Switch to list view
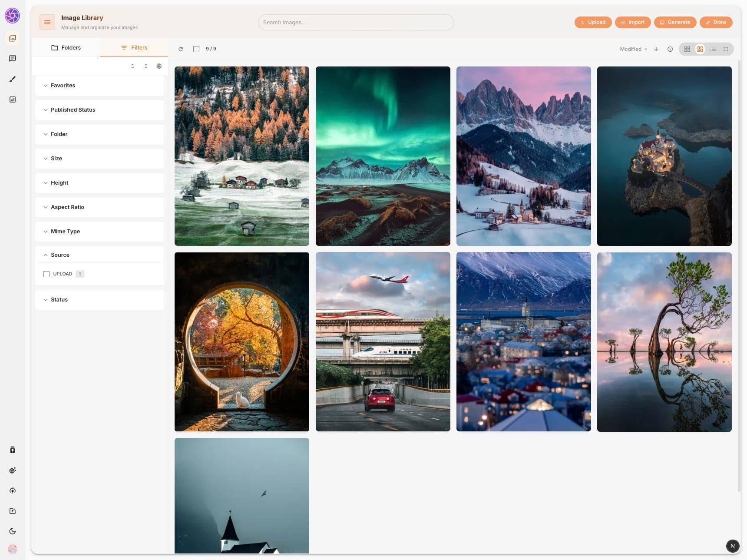Viewport: 747px width, 560px height. (x=713, y=49)
